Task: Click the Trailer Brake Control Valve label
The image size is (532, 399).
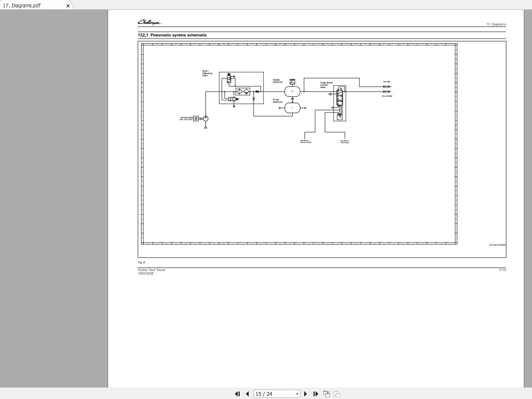Action: pos(326,85)
